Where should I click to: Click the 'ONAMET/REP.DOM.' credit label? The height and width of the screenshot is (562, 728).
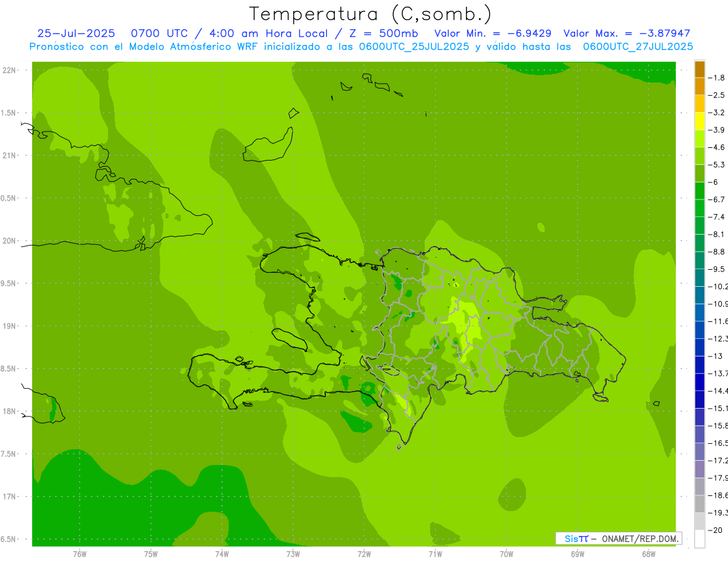[641, 538]
